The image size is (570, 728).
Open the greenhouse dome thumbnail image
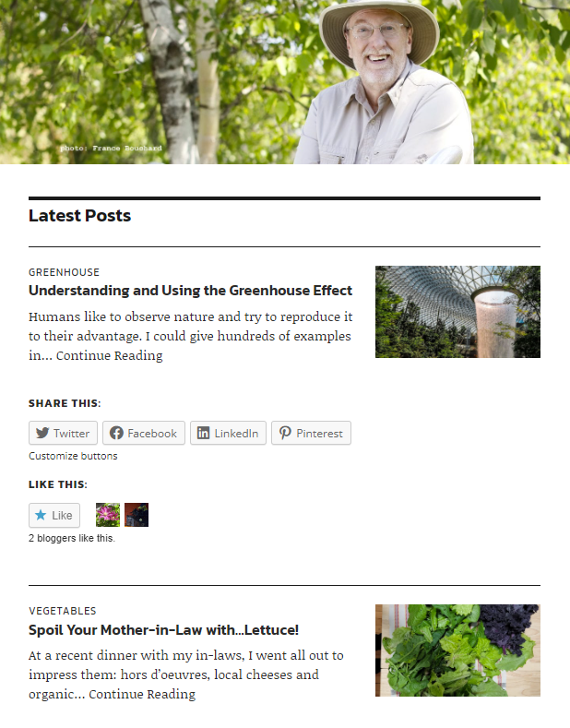click(457, 312)
